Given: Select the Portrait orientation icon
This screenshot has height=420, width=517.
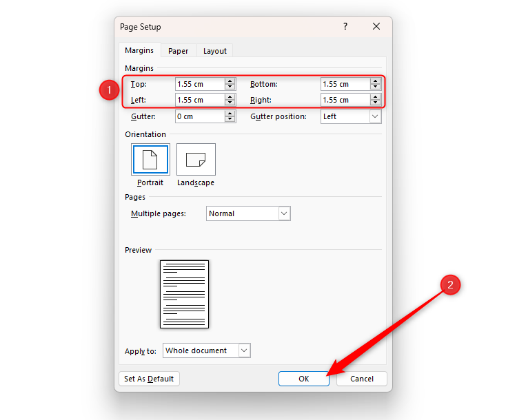Looking at the screenshot, I should coord(150,160).
